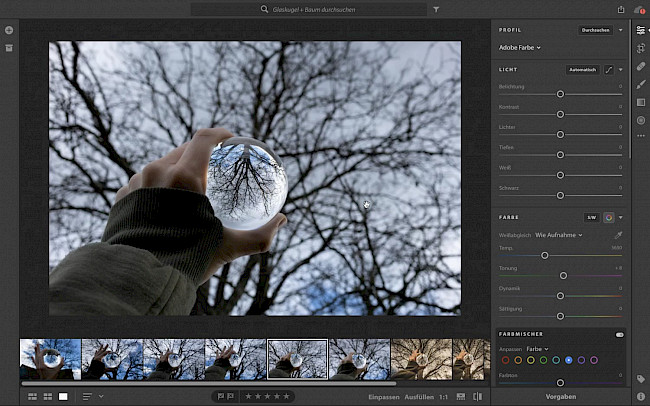Open the radial gradient tool
Screen dimensions: 650x406
pos(641,120)
